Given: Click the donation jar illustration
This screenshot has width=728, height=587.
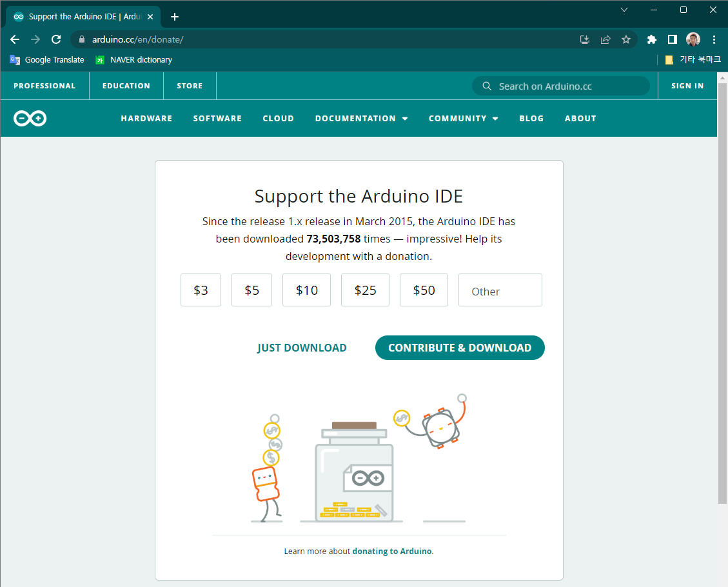Looking at the screenshot, I should 354,472.
